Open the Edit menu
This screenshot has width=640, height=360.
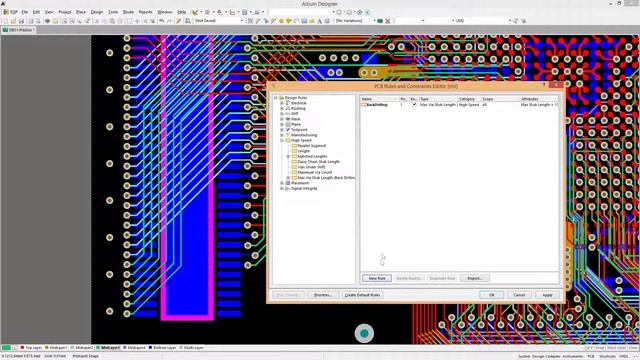[x=36, y=12]
